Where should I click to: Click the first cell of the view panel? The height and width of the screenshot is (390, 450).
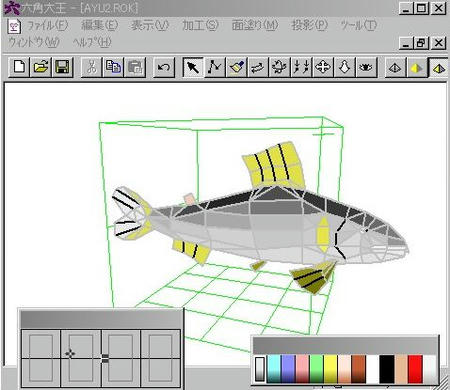coord(41,358)
